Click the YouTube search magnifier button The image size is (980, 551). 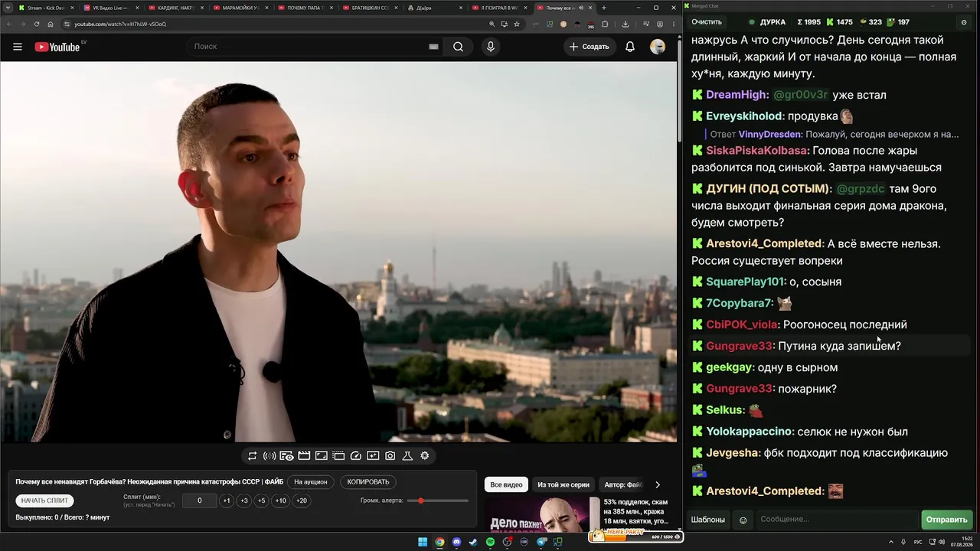click(x=458, y=47)
